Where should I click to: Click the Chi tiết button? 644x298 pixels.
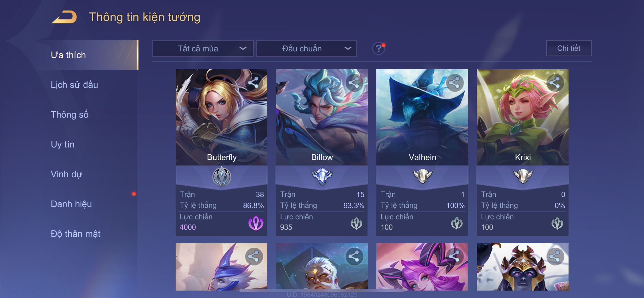click(x=569, y=48)
